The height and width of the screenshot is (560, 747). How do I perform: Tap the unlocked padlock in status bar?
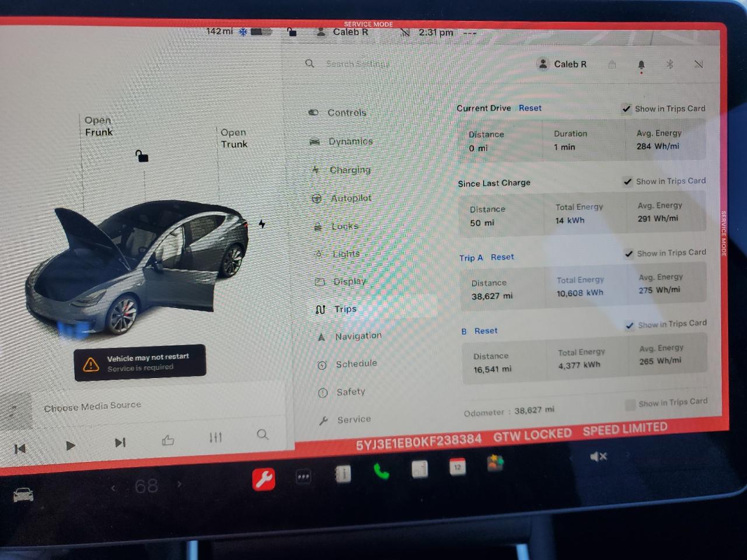pyautogui.click(x=292, y=32)
